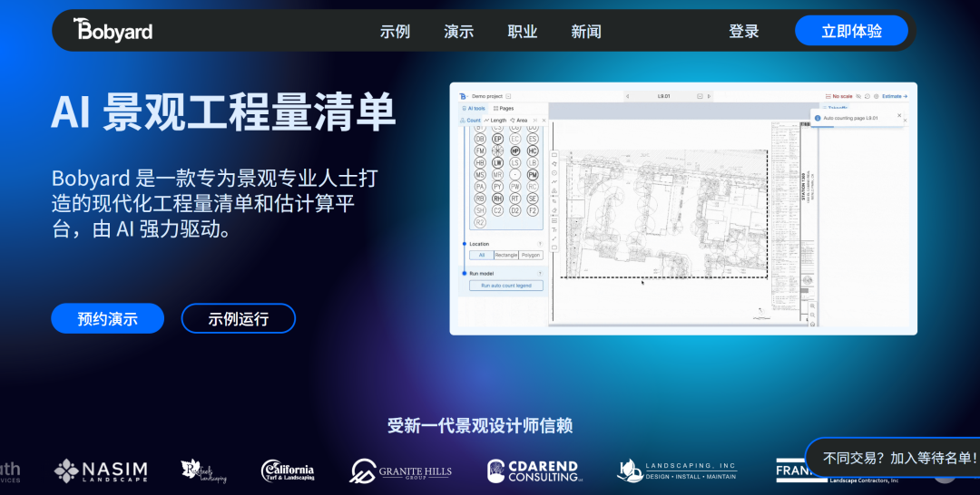Viewport: 980px width, 495px height.
Task: Click the Landscaping Inc design-install-maintain logo
Action: tap(677, 471)
